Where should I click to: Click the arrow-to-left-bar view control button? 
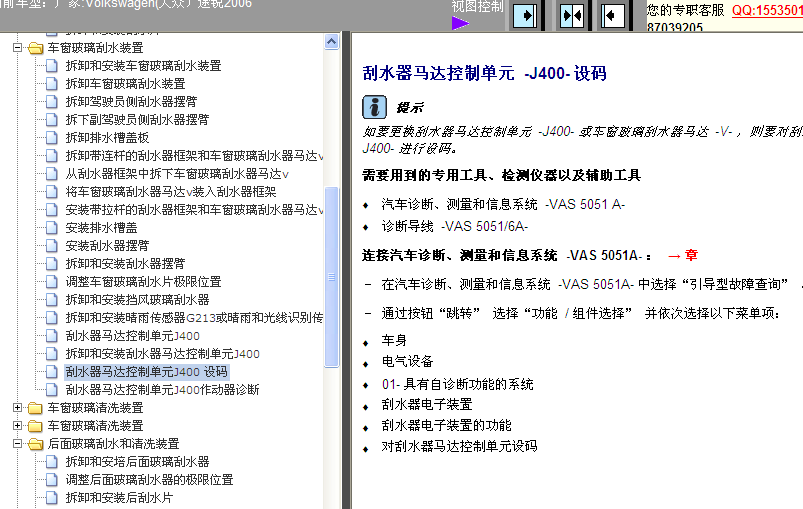(612, 16)
